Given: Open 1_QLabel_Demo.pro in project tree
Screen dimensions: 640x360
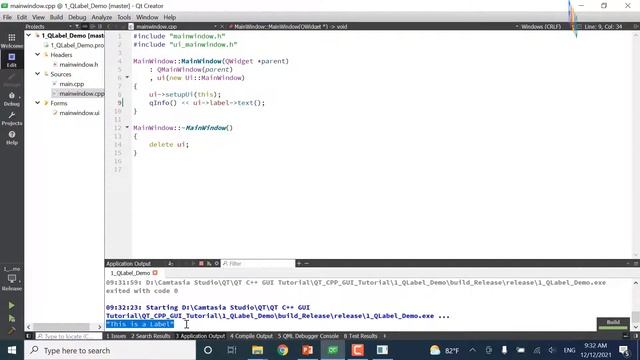Looking at the screenshot, I should click(77, 45).
